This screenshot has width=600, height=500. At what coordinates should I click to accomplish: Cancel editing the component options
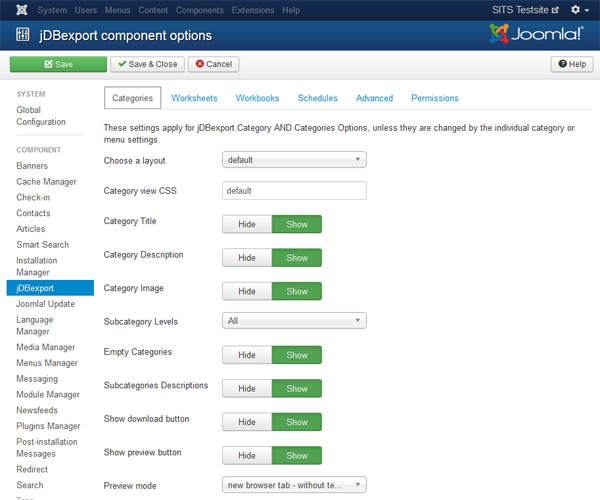(213, 64)
